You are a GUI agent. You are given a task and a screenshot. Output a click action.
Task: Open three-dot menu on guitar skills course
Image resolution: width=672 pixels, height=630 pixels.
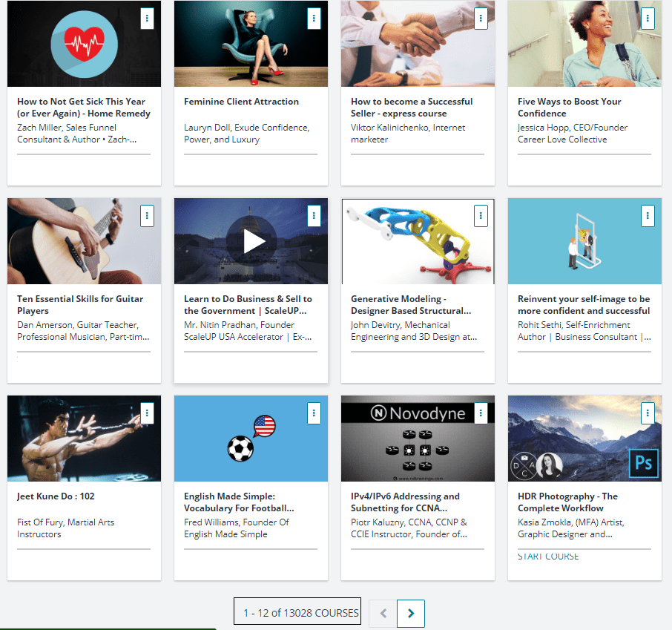click(x=147, y=216)
